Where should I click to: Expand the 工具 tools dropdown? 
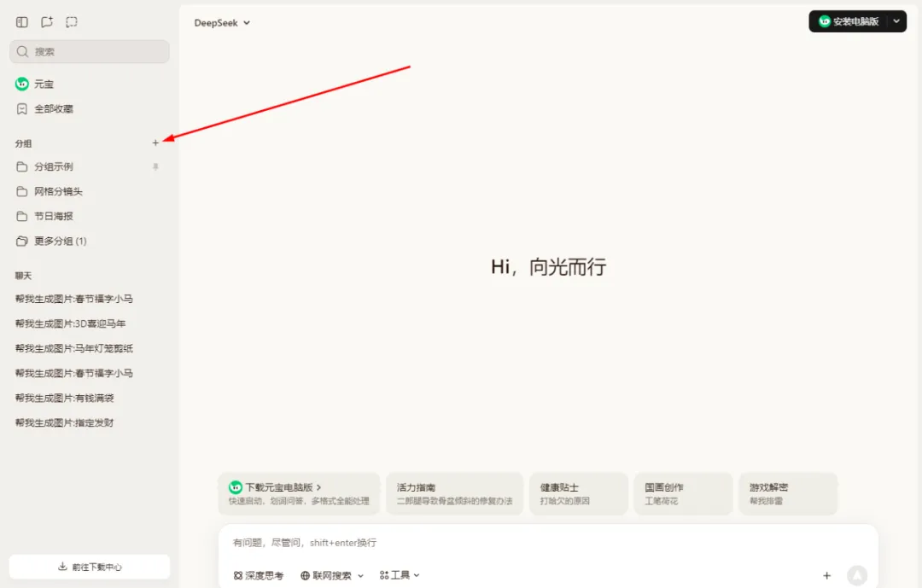pos(398,574)
